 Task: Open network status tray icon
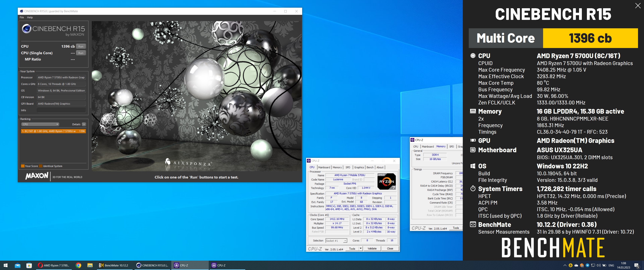pyautogui.click(x=593, y=265)
